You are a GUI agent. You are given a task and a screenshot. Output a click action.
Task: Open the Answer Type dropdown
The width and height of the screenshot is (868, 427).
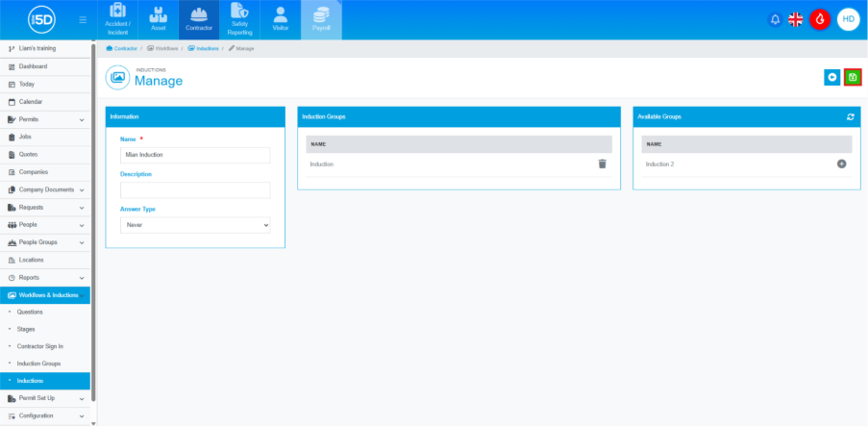[x=195, y=225]
